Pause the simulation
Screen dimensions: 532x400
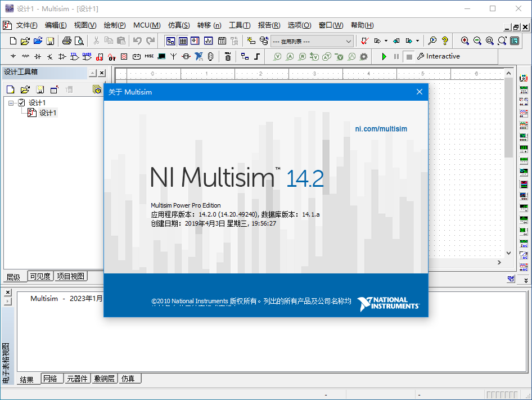396,56
